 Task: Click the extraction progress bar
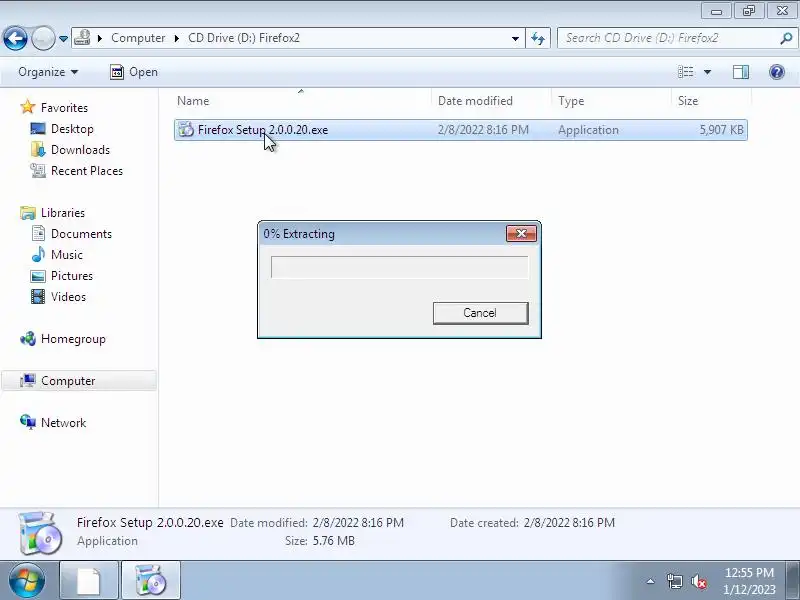tap(399, 267)
